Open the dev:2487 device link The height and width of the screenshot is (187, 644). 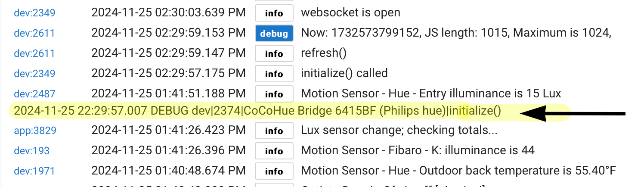pyautogui.click(x=34, y=94)
